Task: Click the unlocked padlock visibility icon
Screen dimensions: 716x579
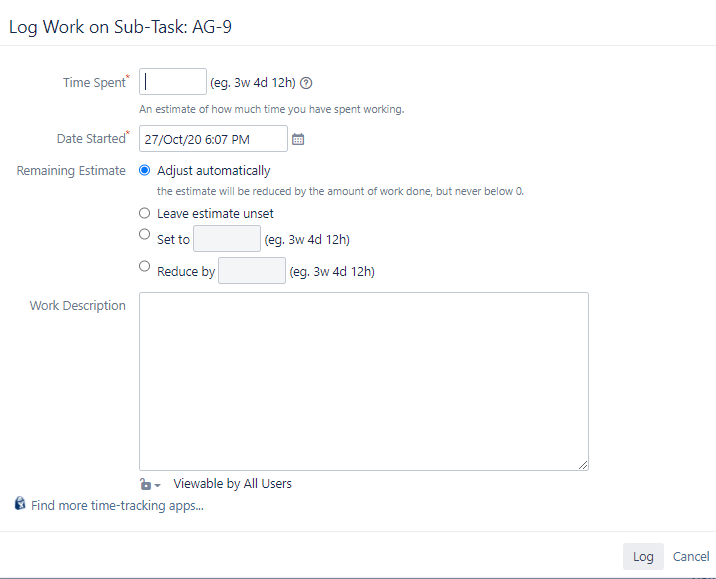Action: click(145, 484)
